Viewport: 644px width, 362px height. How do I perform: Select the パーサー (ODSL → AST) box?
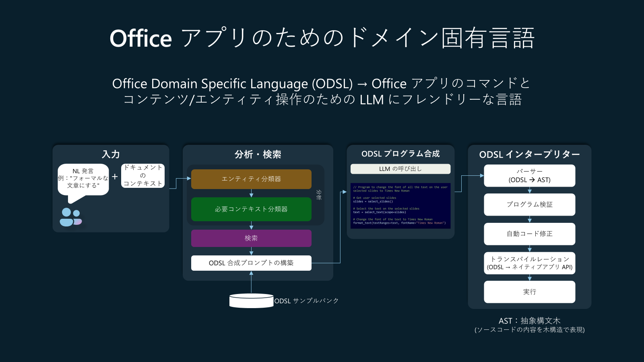530,176
